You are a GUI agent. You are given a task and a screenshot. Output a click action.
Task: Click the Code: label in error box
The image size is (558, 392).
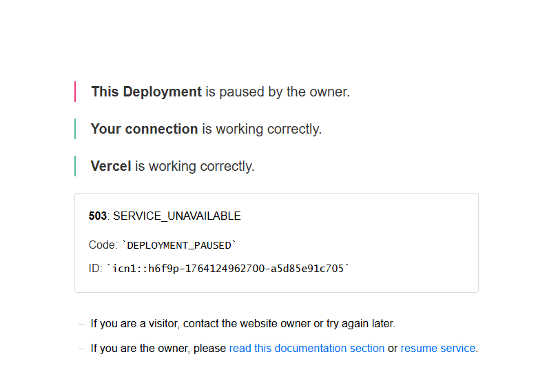[x=103, y=245]
